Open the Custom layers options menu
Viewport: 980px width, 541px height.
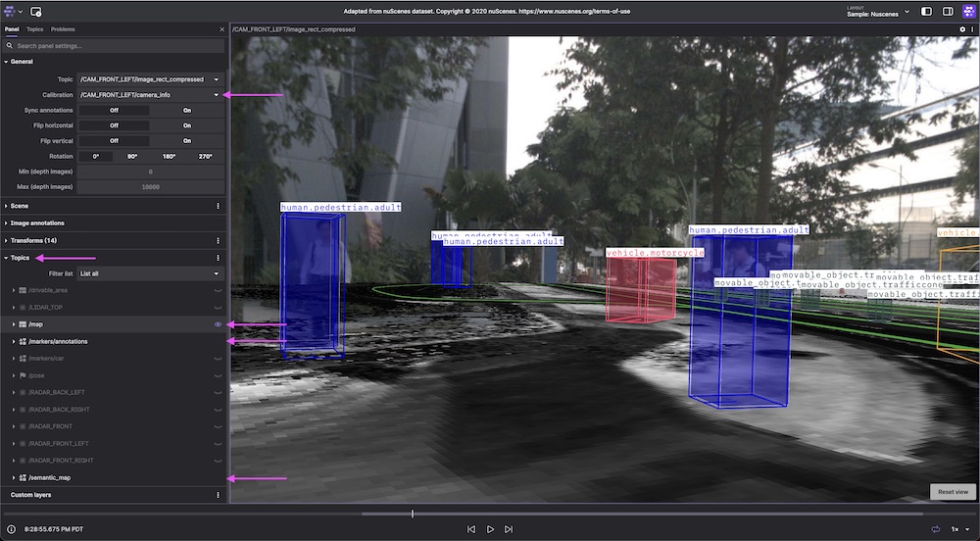pos(218,495)
